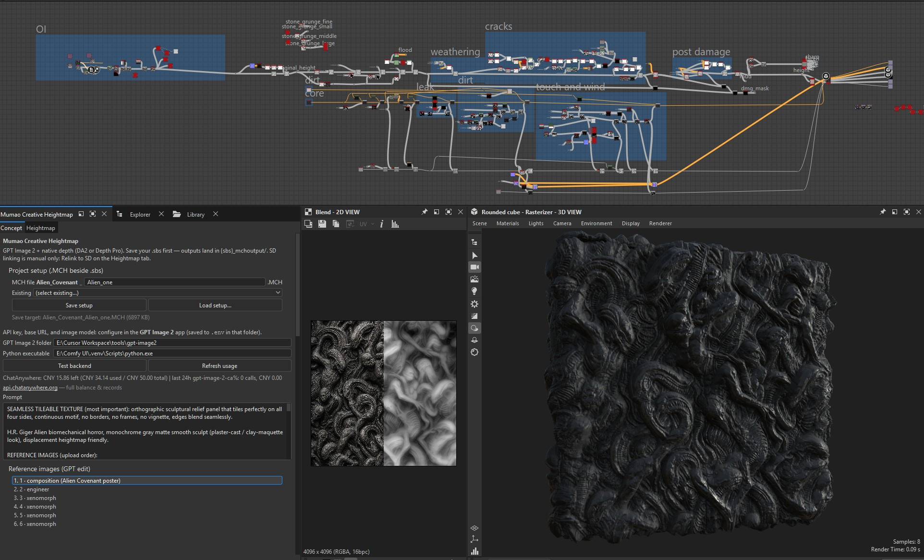Click the sphere-on-plane icon in 3D sidebar

coord(474,340)
